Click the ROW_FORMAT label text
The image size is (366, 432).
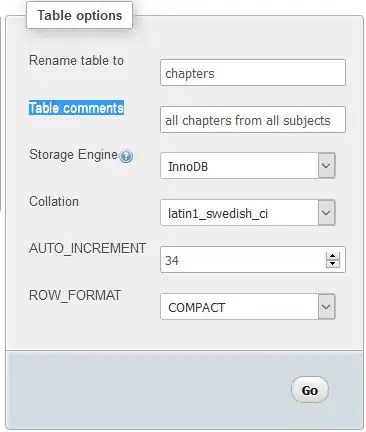click(x=75, y=295)
